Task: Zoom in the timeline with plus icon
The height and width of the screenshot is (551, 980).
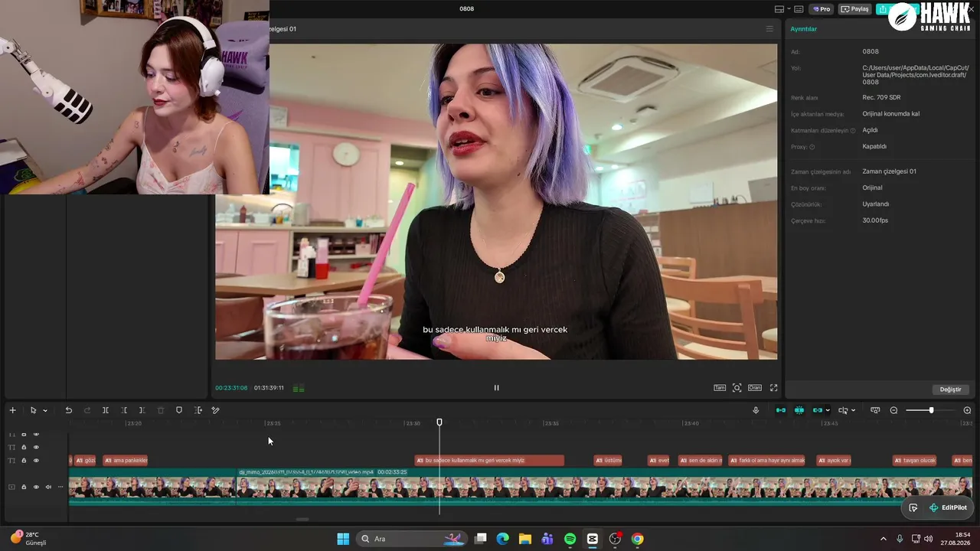Action: tap(967, 410)
